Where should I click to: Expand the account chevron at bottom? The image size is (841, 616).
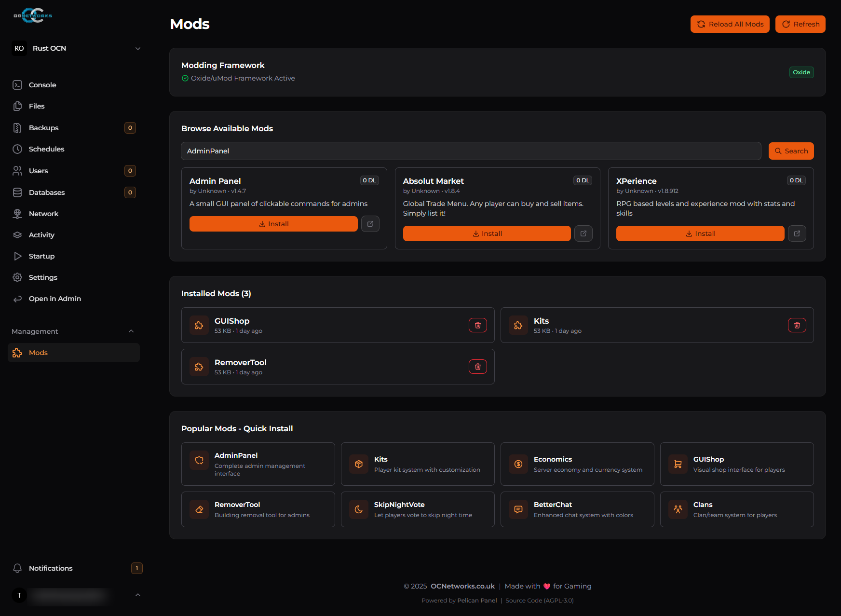(x=138, y=595)
